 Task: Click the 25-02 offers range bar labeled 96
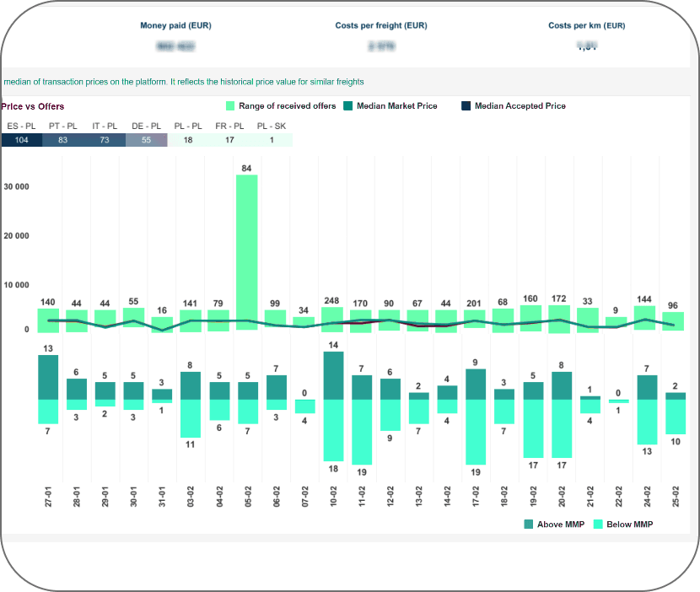tap(673, 321)
